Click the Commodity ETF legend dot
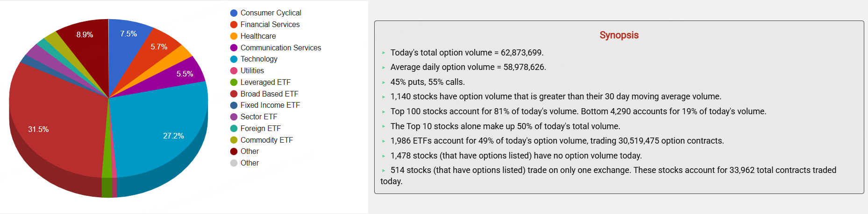The height and width of the screenshot is (214, 868). click(234, 140)
